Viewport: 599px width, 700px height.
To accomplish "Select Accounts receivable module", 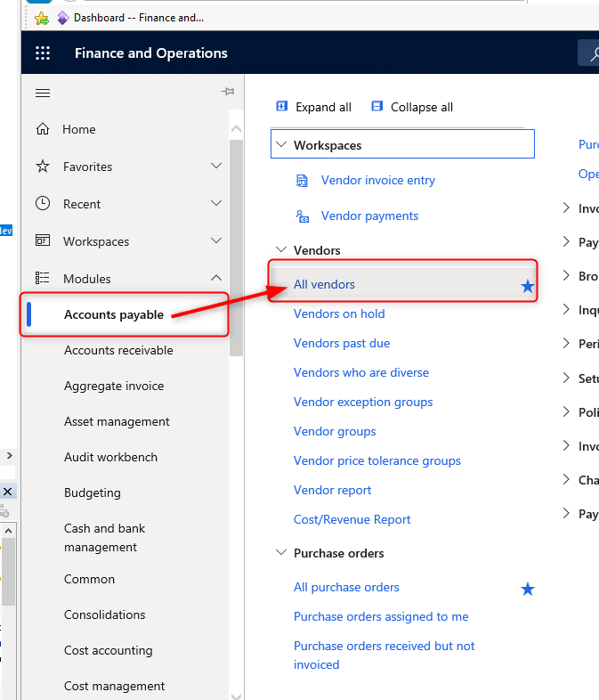I will click(x=118, y=350).
